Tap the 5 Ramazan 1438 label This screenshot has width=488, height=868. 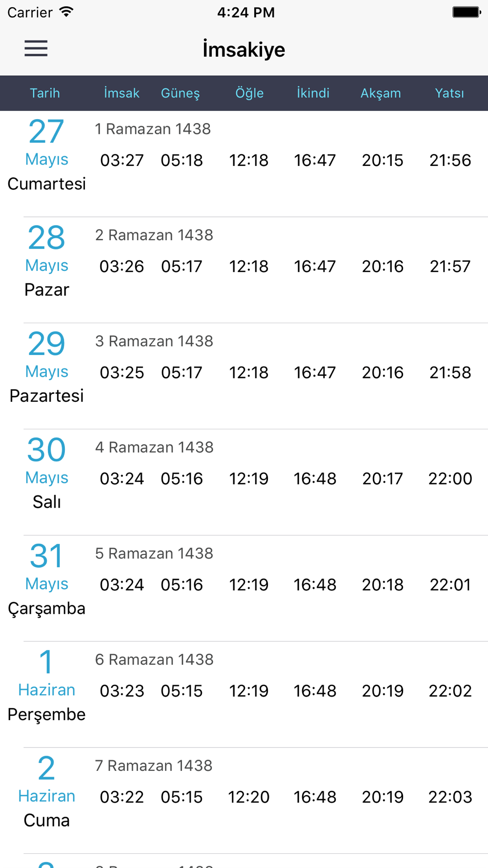coord(154,553)
